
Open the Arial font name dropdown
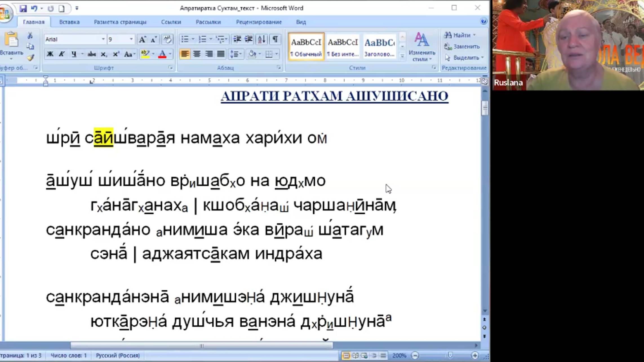pyautogui.click(x=103, y=39)
